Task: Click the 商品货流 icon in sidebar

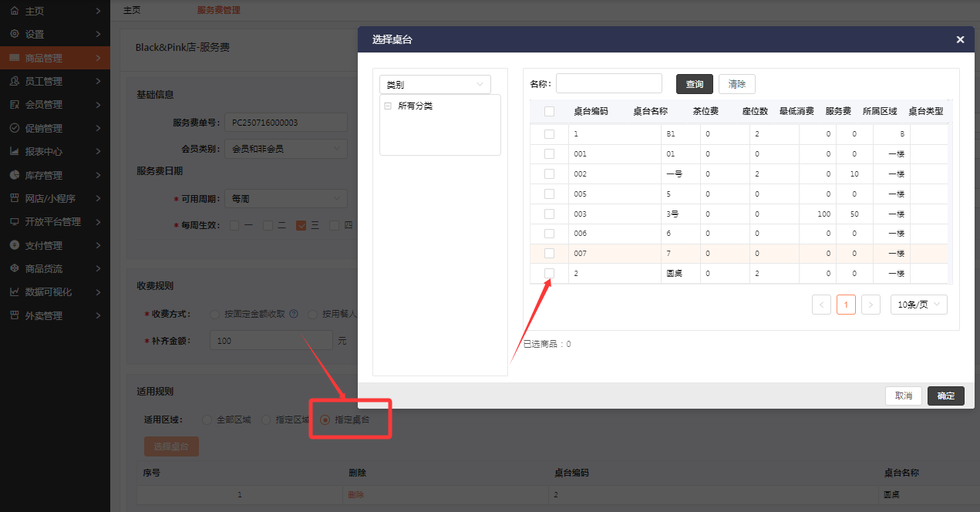Action: pyautogui.click(x=14, y=268)
